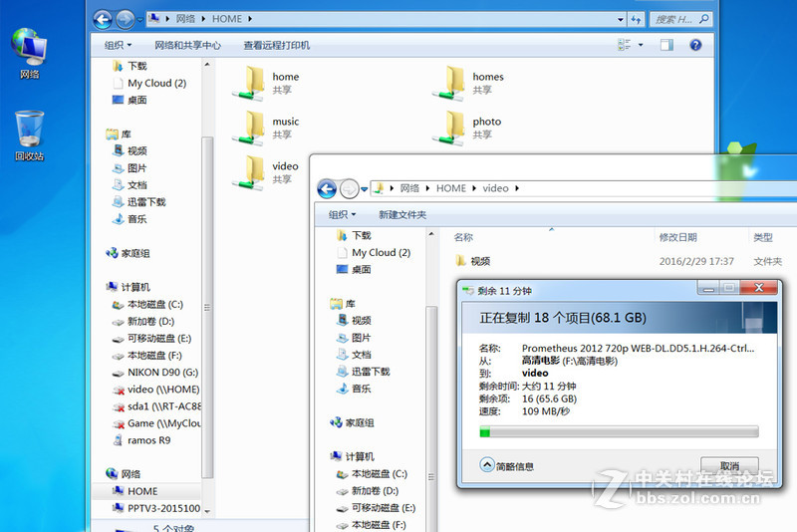Select HOME under 网络 in sidebar
This screenshot has width=797, height=532.
134,491
